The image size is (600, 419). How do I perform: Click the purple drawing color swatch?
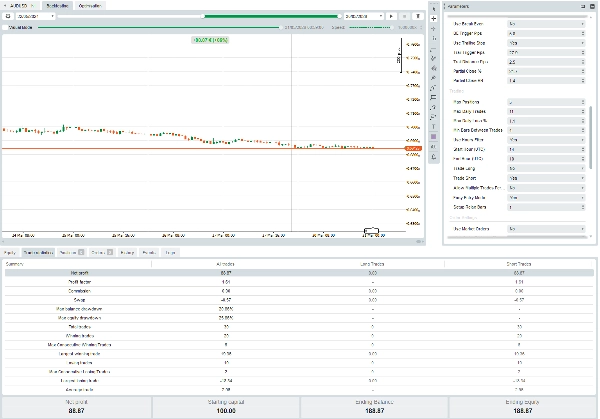[432, 137]
